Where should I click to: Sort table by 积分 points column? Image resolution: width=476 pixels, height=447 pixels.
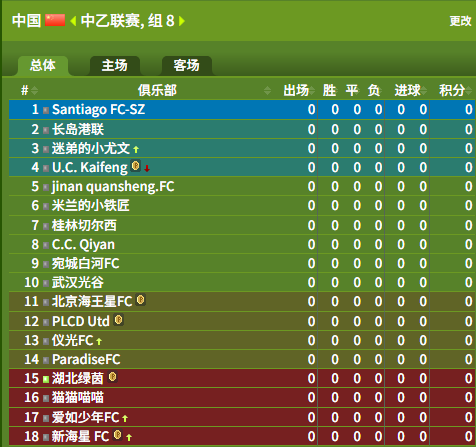455,90
